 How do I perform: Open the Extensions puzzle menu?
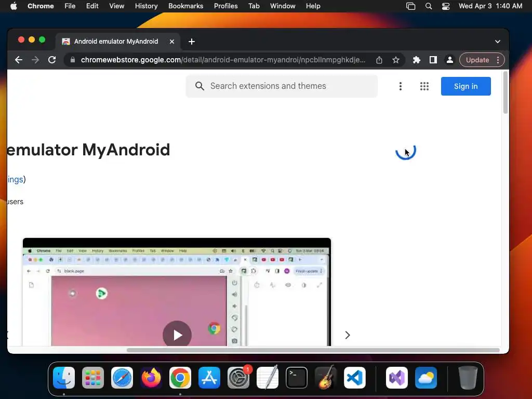(416, 60)
